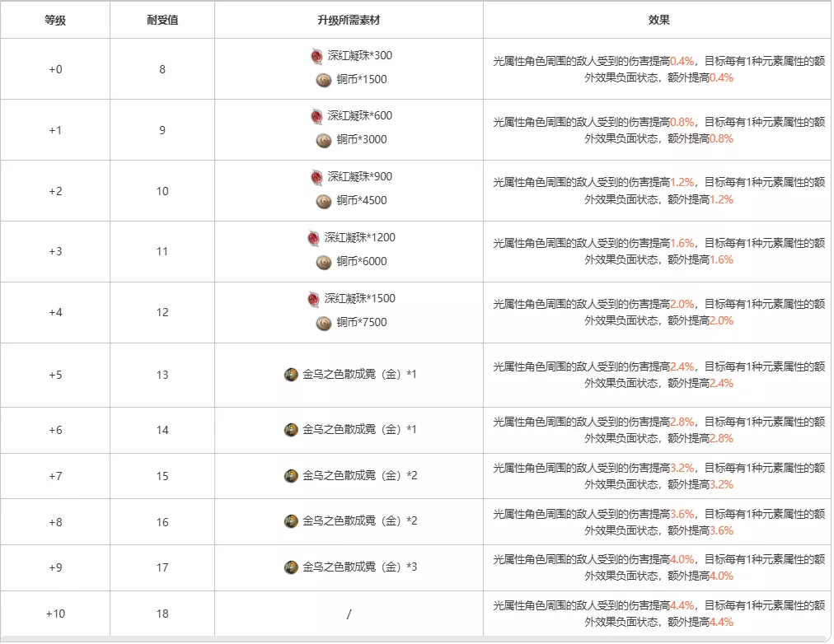Click the coin icon beside 铜币*4500
This screenshot has width=834, height=644.
pyautogui.click(x=324, y=201)
